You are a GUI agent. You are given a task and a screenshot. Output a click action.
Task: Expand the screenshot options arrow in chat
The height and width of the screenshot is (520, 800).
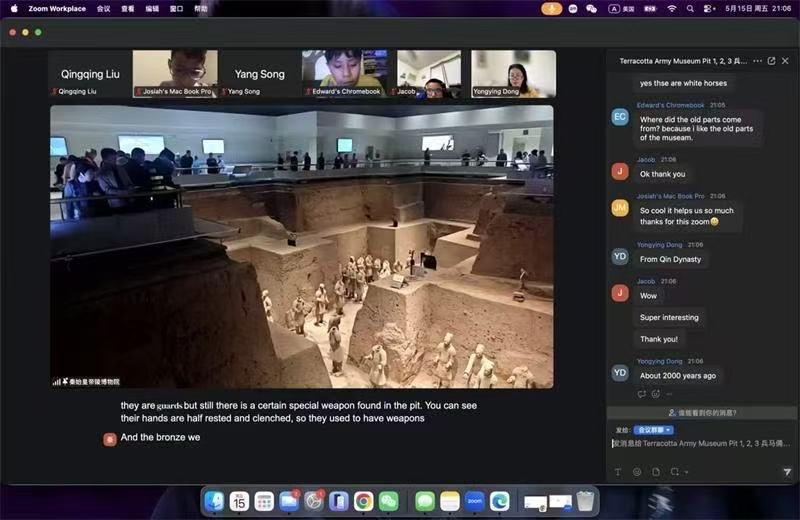coord(686,473)
